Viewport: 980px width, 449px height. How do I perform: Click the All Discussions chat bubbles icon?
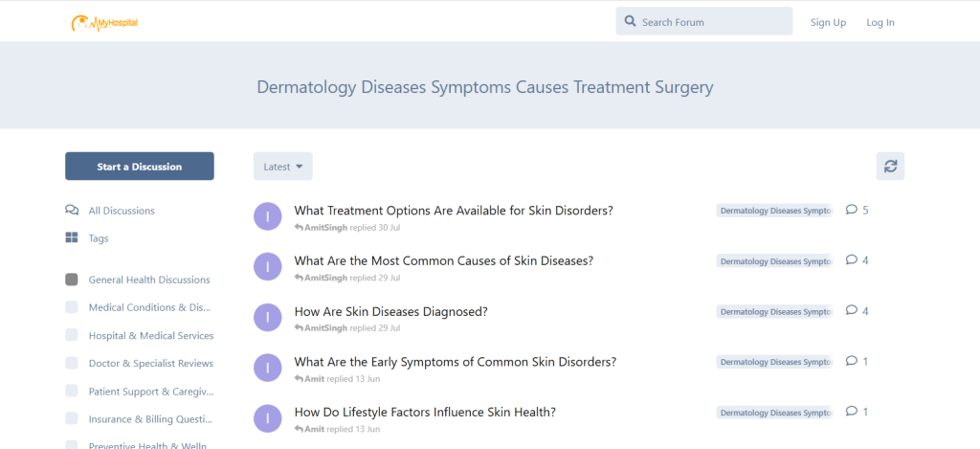(72, 211)
